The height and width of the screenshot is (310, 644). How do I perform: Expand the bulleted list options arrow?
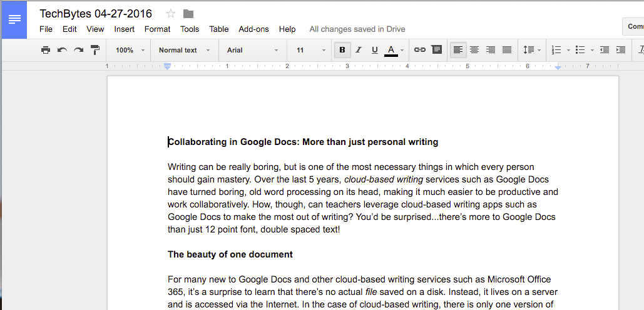(x=592, y=51)
